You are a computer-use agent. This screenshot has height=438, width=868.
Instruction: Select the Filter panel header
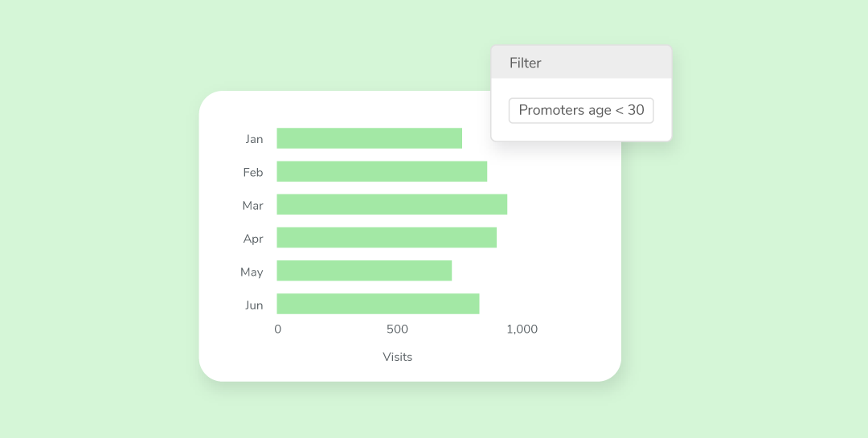pos(581,62)
